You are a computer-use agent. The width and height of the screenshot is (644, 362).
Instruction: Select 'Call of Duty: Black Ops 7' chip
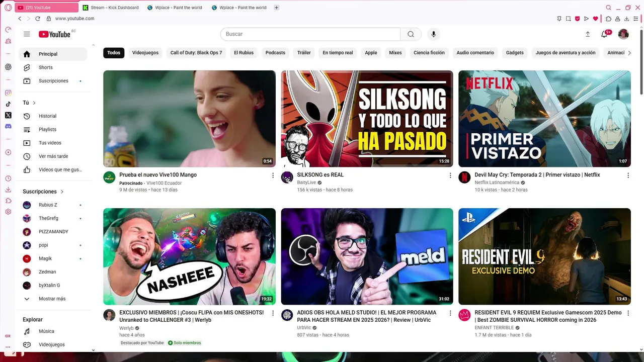tap(196, 53)
